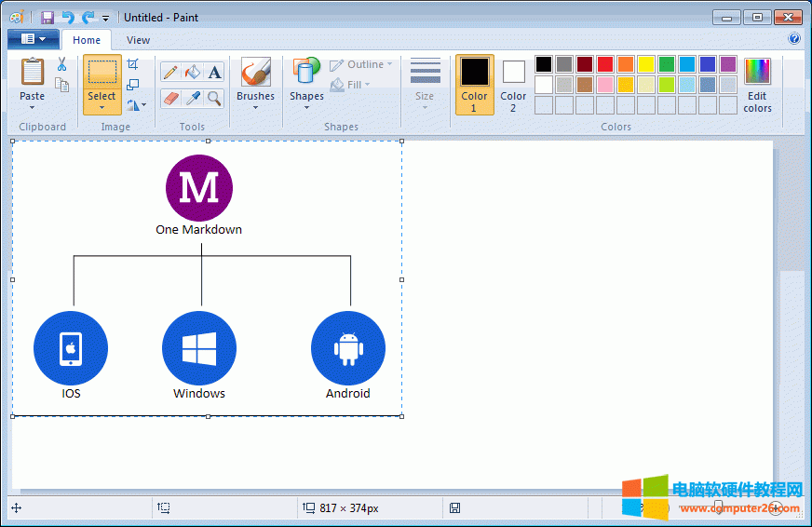Viewport: 812px width, 527px height.
Task: Select the Fill with color bucket
Action: [193, 72]
